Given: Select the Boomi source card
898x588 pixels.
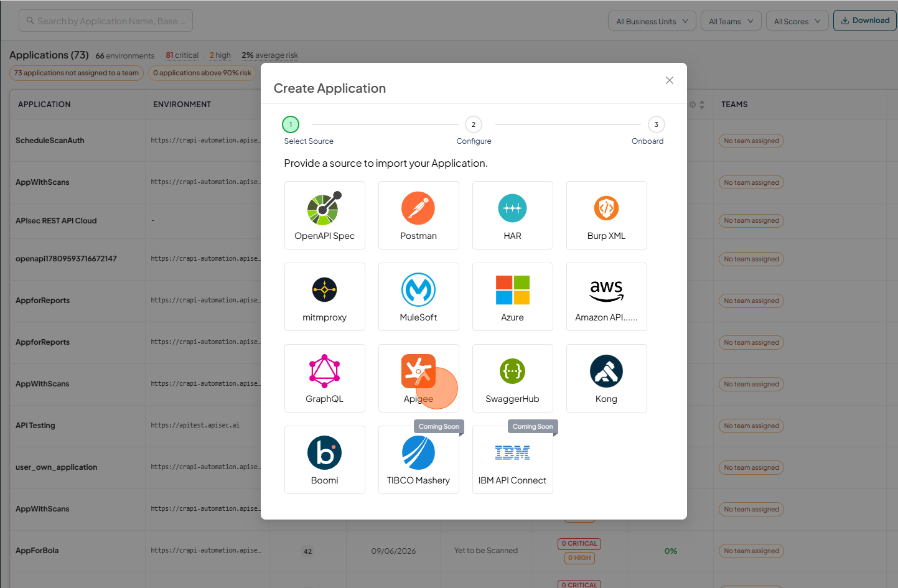Looking at the screenshot, I should pos(324,460).
